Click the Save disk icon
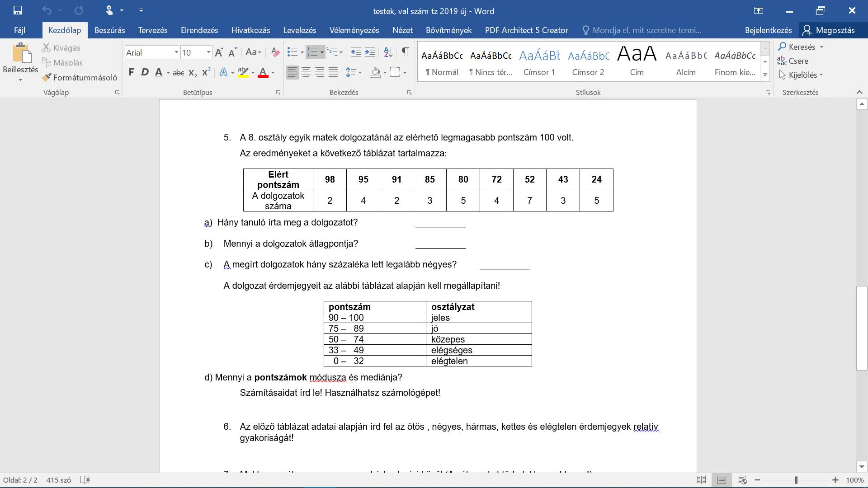The height and width of the screenshot is (488, 868). click(x=18, y=10)
